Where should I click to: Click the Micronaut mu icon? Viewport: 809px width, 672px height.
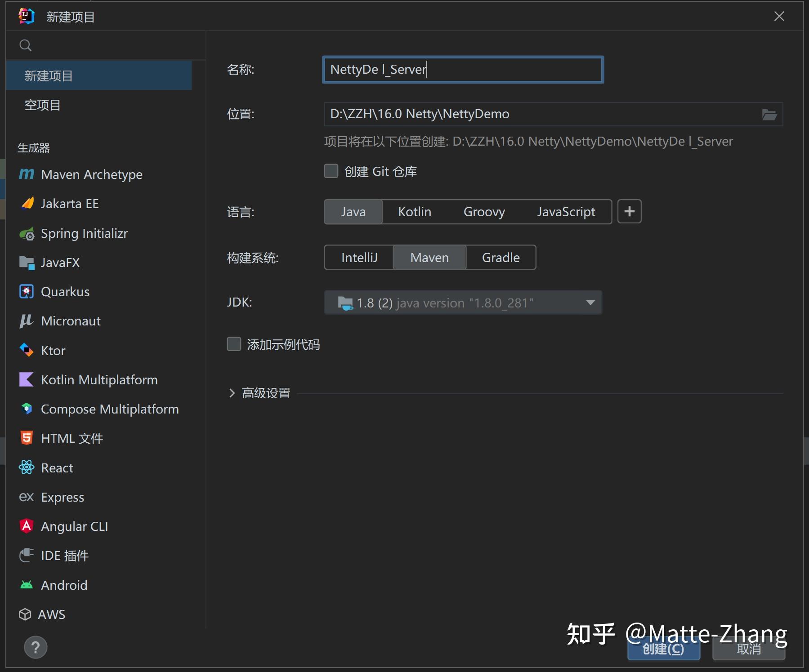coord(27,321)
